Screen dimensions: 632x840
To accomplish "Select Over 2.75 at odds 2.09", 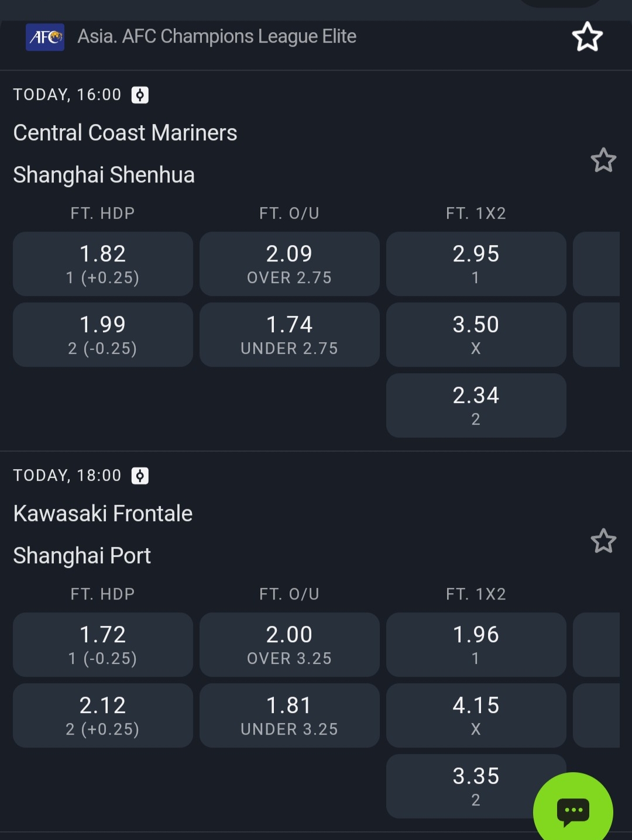I will [x=289, y=264].
